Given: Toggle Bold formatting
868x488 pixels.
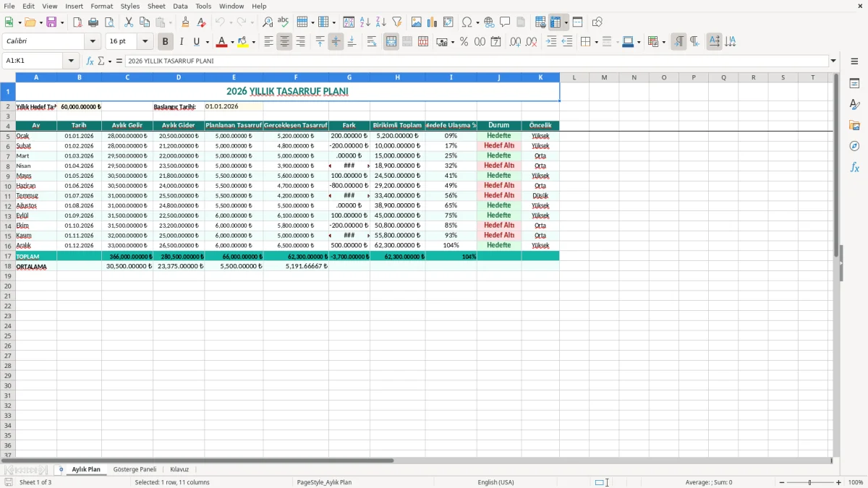Looking at the screenshot, I should pyautogui.click(x=166, y=42).
